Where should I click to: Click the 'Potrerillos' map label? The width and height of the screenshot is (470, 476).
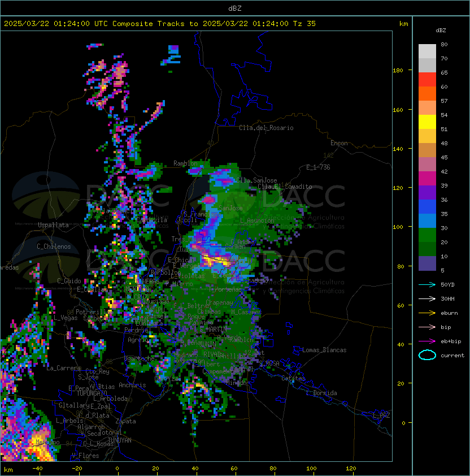tap(94, 312)
